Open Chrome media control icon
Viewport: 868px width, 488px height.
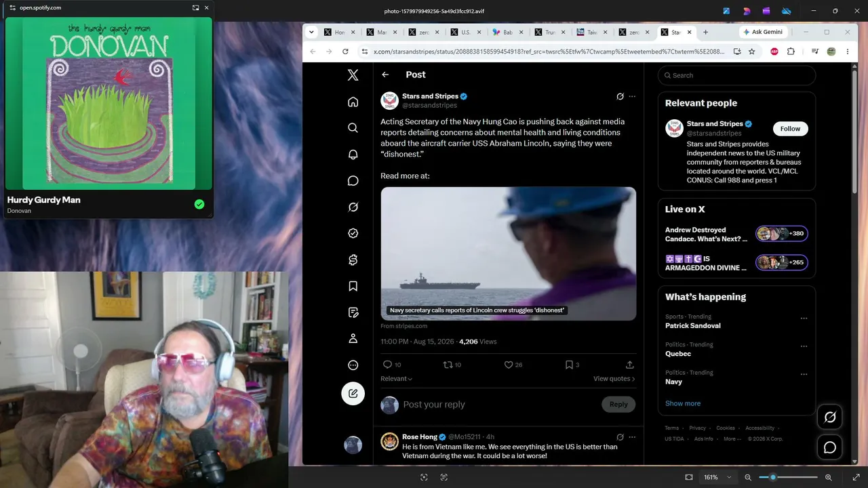click(814, 52)
